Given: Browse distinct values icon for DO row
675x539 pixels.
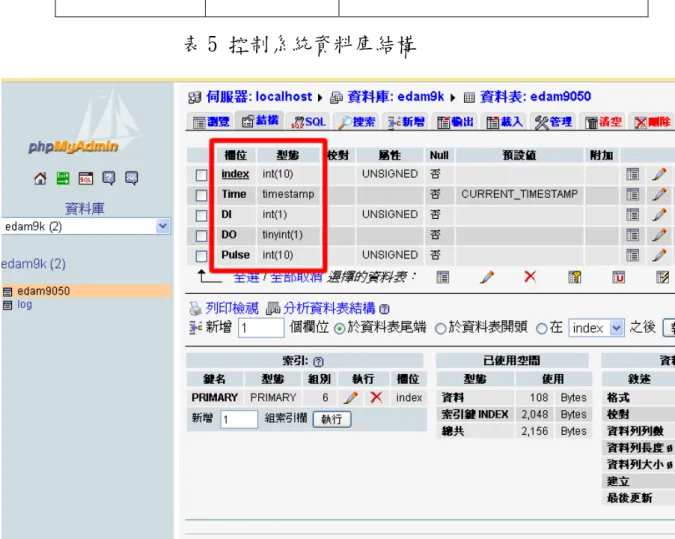Looking at the screenshot, I should (632, 235).
